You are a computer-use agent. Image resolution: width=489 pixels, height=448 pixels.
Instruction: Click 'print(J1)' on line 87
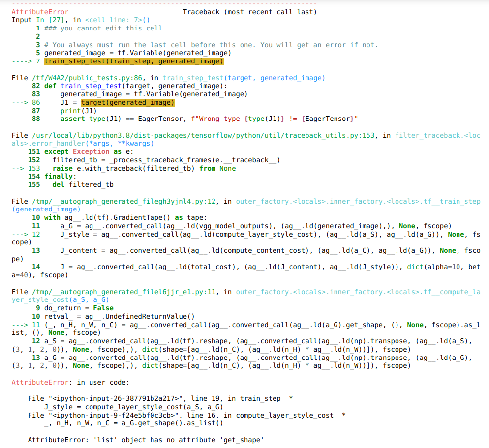pyautogui.click(x=79, y=111)
